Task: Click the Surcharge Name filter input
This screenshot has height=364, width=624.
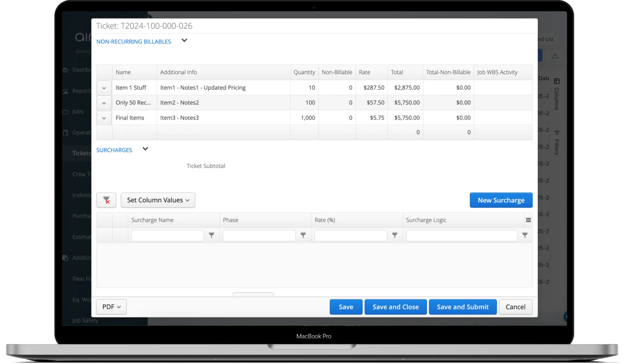Action: (167, 235)
